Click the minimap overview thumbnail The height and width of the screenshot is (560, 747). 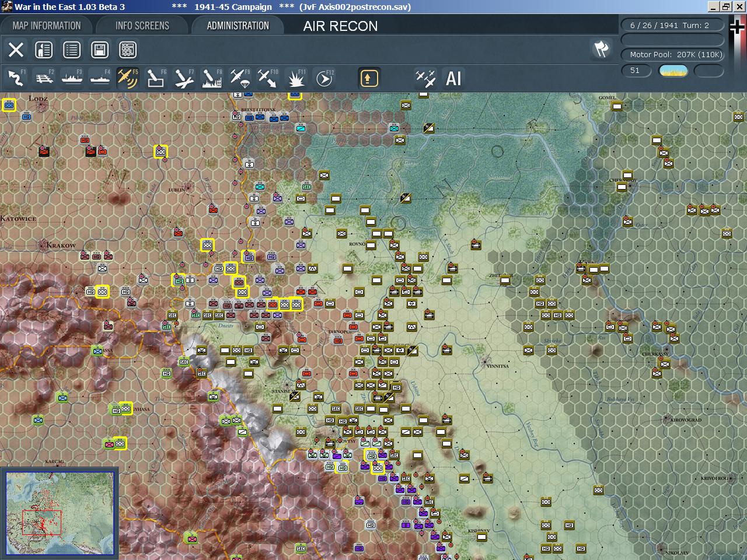(x=60, y=513)
